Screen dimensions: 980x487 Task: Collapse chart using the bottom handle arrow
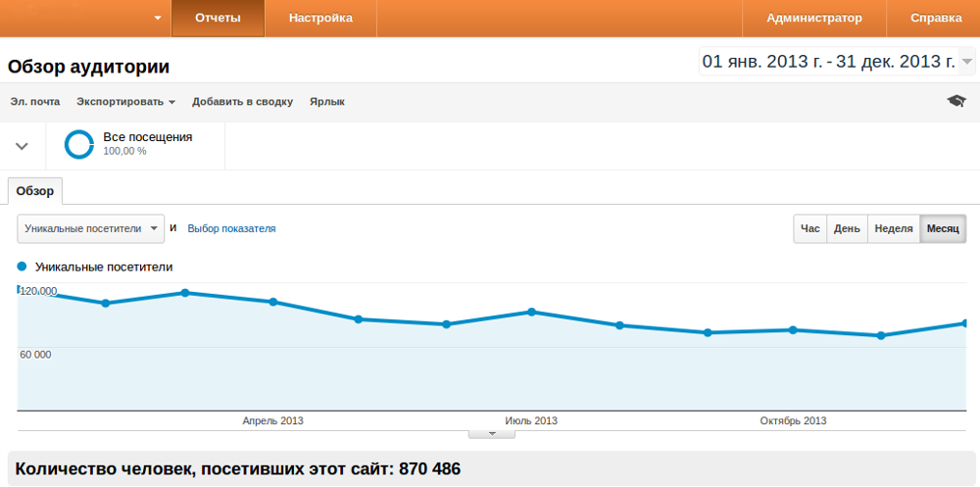pos(492,433)
